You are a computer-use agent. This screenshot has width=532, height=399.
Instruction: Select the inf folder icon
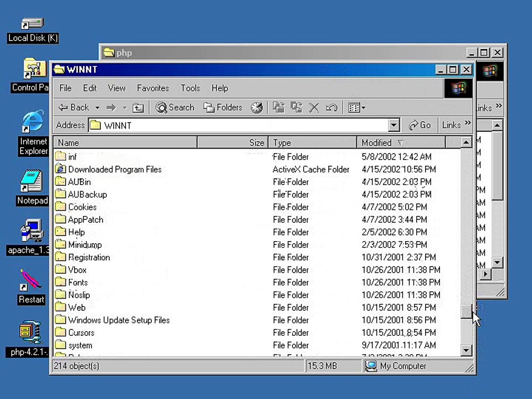pyautogui.click(x=61, y=156)
